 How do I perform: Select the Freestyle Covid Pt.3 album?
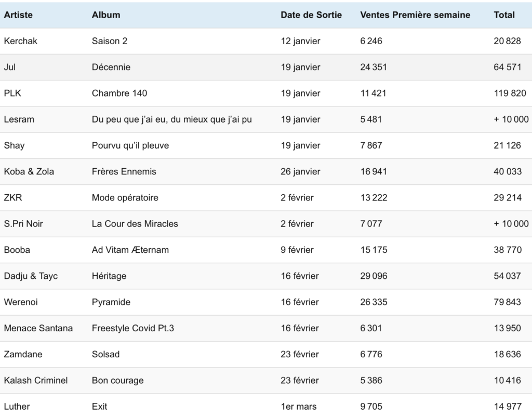click(x=132, y=328)
